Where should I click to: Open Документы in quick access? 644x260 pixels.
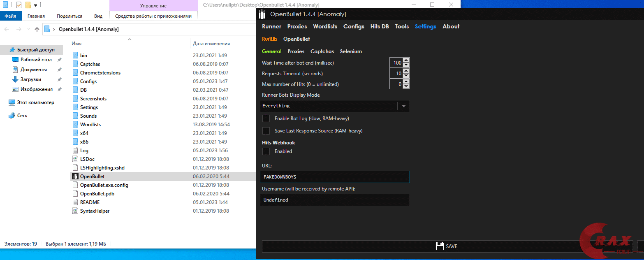click(x=34, y=70)
